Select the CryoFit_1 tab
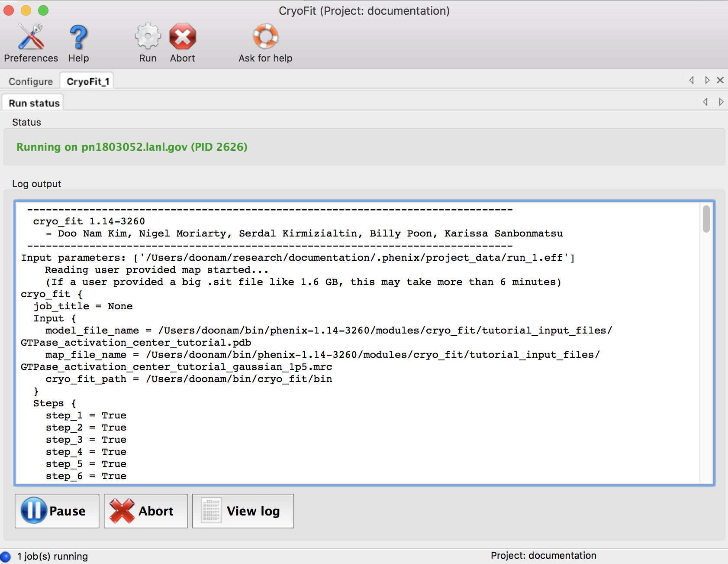728x564 pixels. pos(87,80)
